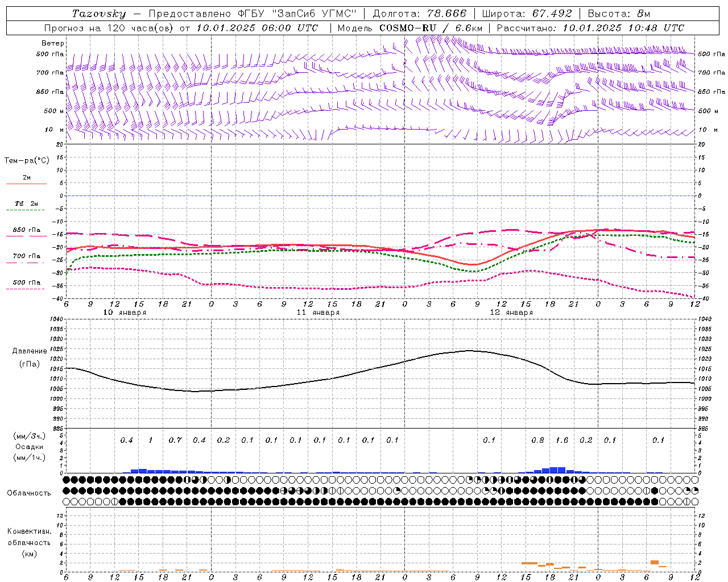Click the Облачность cloud cover label
The image size is (728, 582).
coord(29,493)
